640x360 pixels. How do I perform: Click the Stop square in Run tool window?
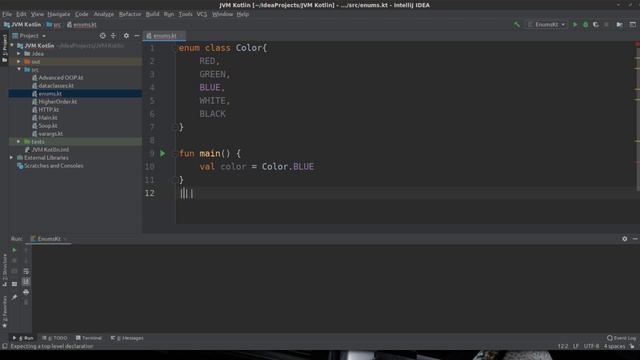(14, 260)
